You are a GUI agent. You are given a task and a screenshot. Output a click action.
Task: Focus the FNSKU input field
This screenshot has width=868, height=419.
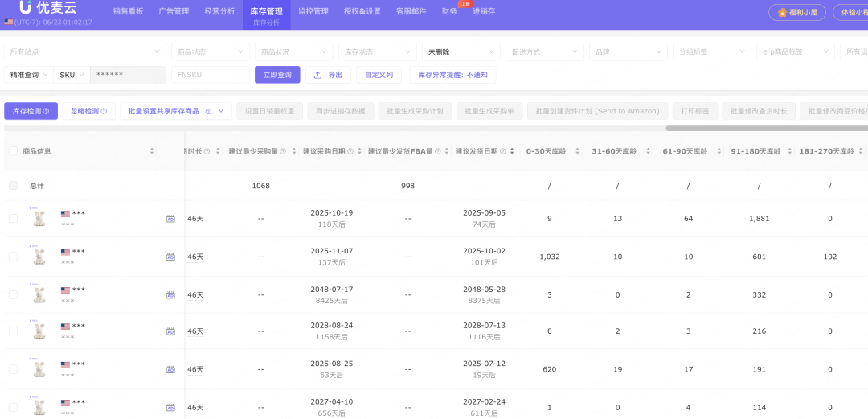tap(211, 75)
